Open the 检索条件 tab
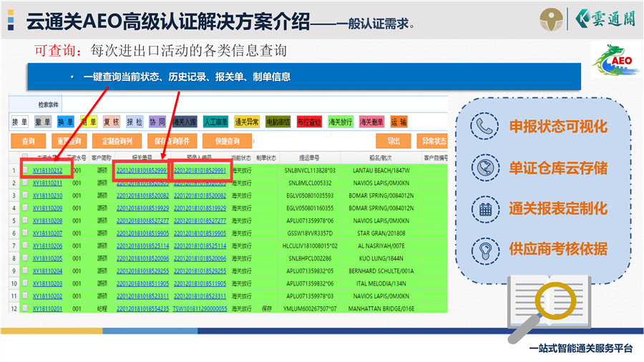This screenshot has height=362, width=644. coord(48,104)
